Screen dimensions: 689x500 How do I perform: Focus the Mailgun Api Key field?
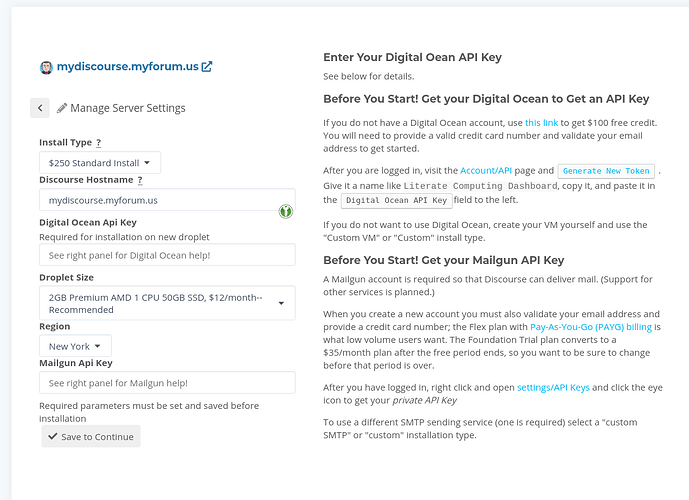(x=167, y=383)
